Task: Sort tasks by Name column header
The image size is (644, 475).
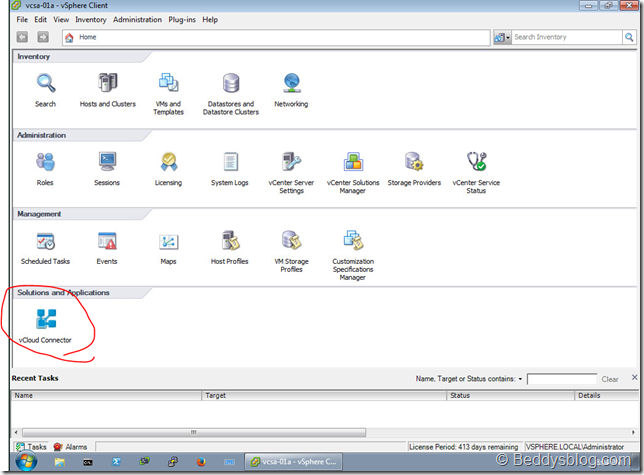Action: coord(106,395)
